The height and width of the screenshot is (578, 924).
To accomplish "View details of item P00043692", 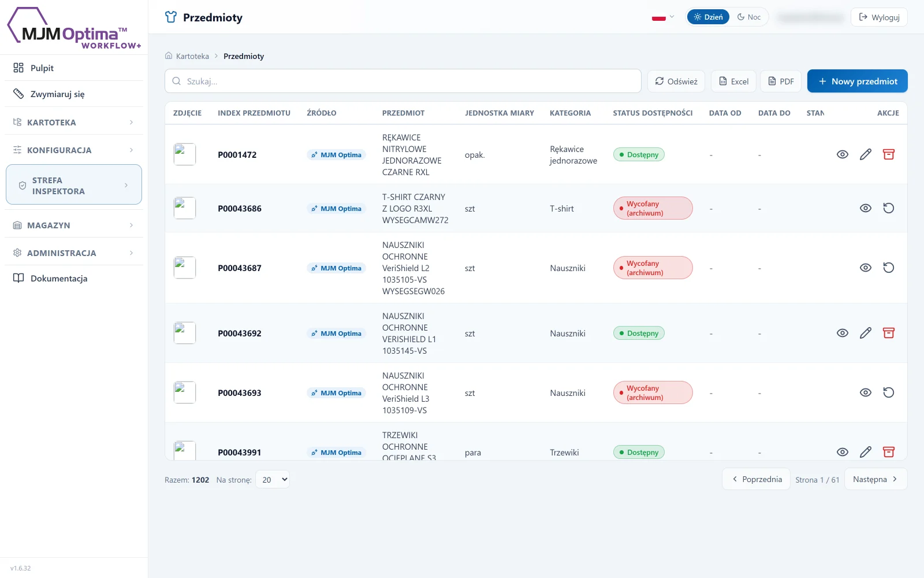I will click(843, 333).
